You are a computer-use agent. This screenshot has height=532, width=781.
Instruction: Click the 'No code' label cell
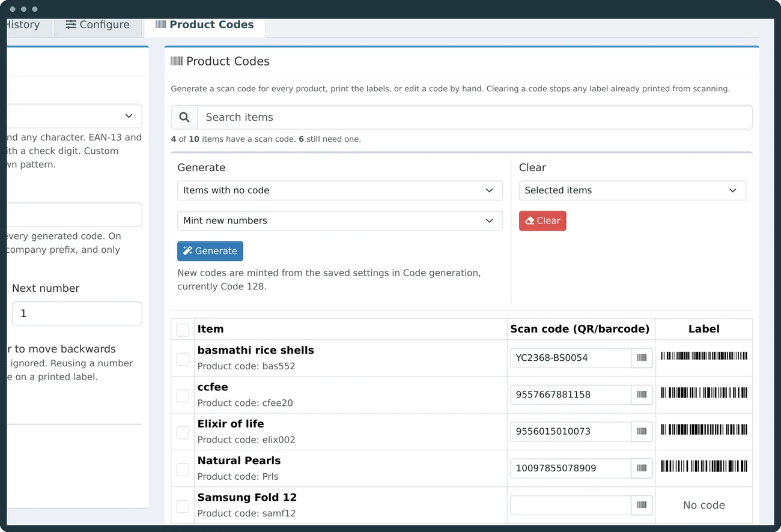pyautogui.click(x=704, y=506)
